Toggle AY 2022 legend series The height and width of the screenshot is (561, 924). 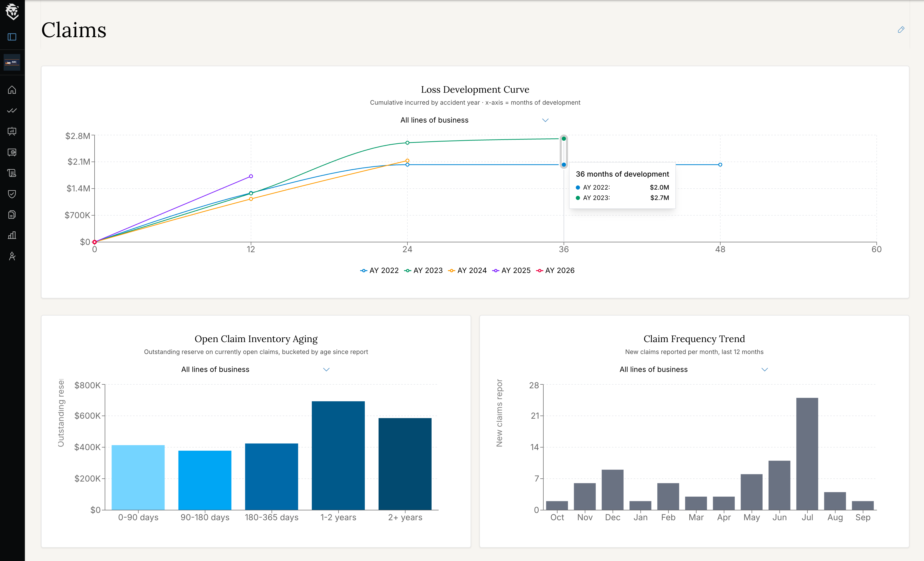pyautogui.click(x=379, y=271)
